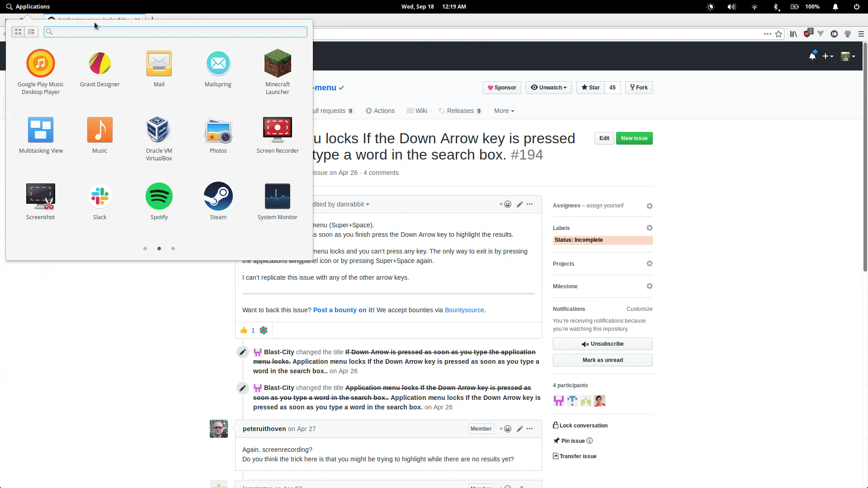Open the System Monitor app
This screenshot has width=868, height=488.
coord(277,197)
